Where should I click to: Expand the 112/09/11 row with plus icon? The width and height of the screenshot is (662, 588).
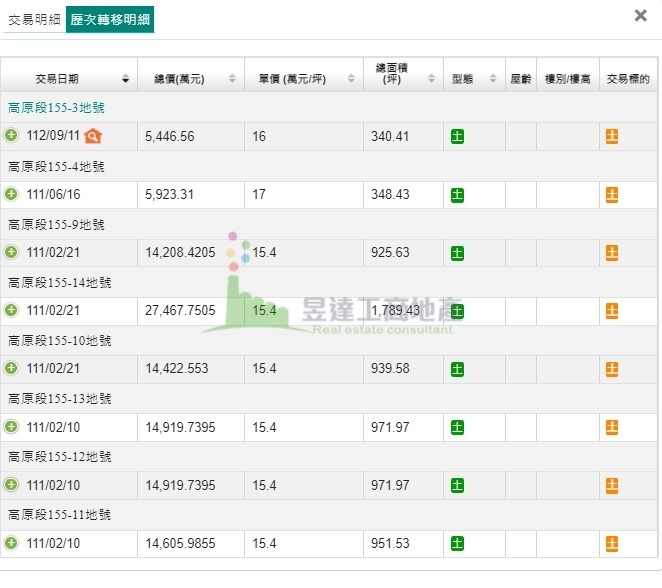click(11, 135)
